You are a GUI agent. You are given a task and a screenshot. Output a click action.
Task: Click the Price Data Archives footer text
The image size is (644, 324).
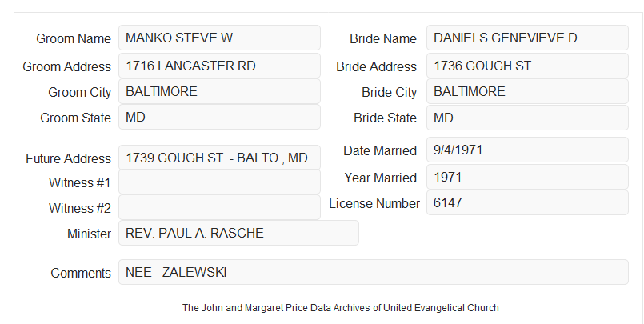coord(341,307)
